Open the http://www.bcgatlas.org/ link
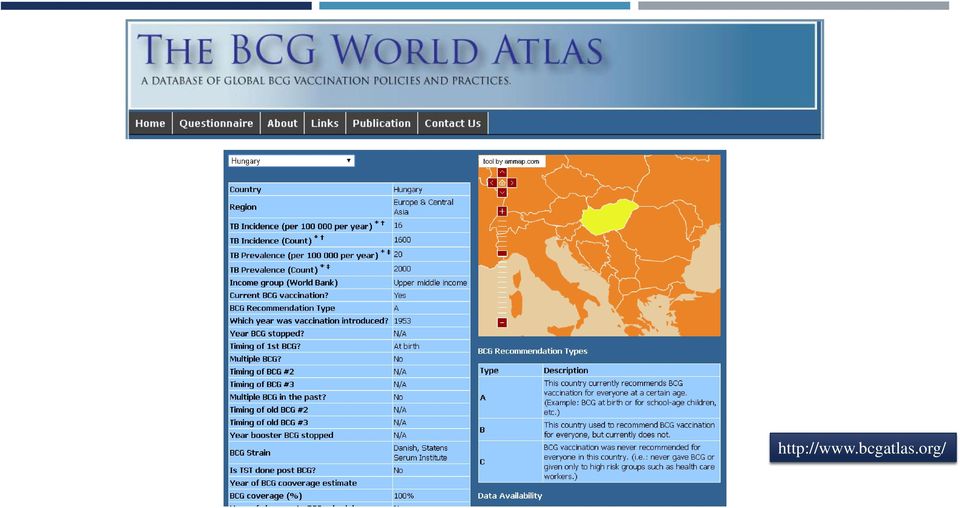Screen dimensions: 960x508 [x=863, y=448]
